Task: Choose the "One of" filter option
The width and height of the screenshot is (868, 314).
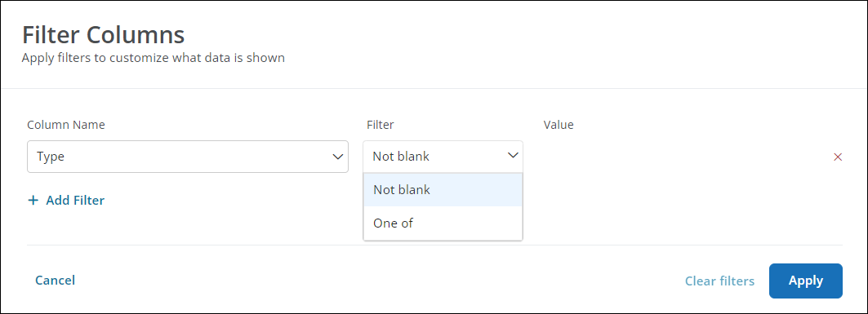Action: (443, 223)
